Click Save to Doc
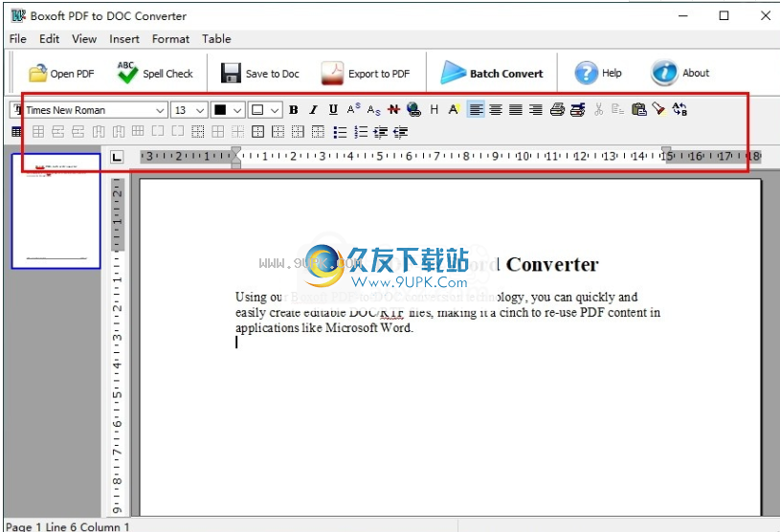The image size is (780, 532). pyautogui.click(x=260, y=74)
